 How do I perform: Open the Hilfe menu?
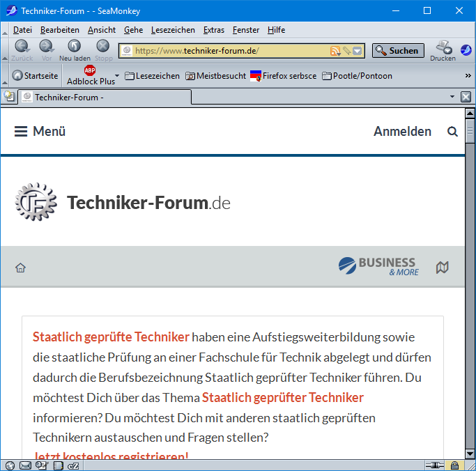tap(276, 30)
